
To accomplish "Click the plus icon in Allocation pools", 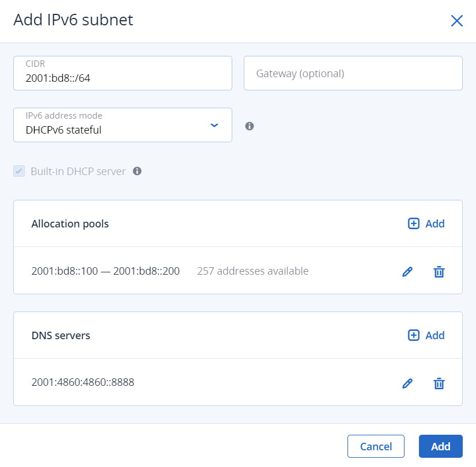I will tap(413, 224).
